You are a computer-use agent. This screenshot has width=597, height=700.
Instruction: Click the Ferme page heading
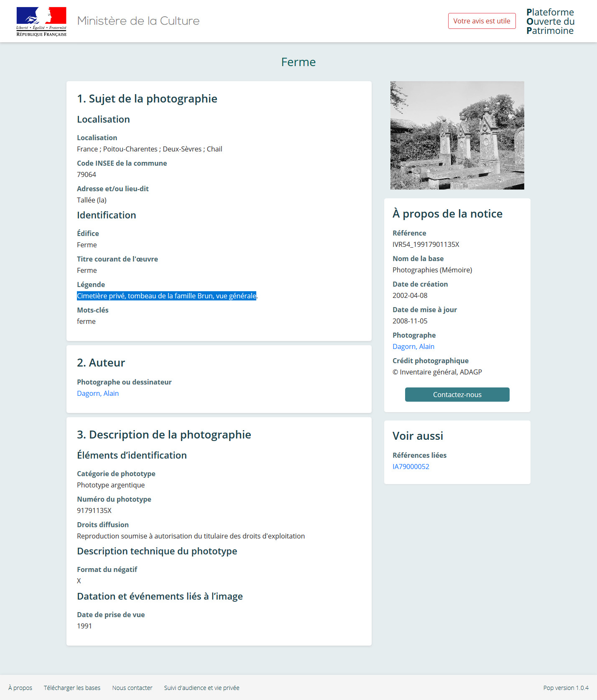[x=298, y=62]
